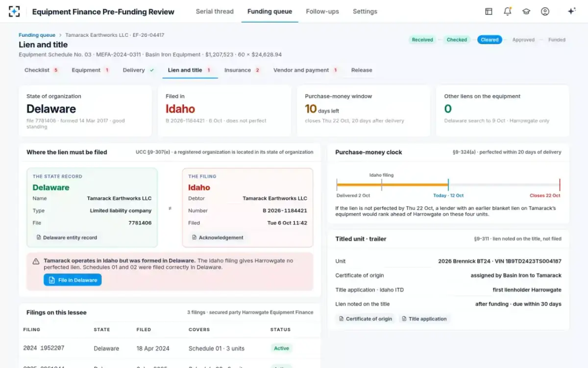The image size is (588, 368).
Task: Select the Lien and title tab
Action: click(x=189, y=70)
